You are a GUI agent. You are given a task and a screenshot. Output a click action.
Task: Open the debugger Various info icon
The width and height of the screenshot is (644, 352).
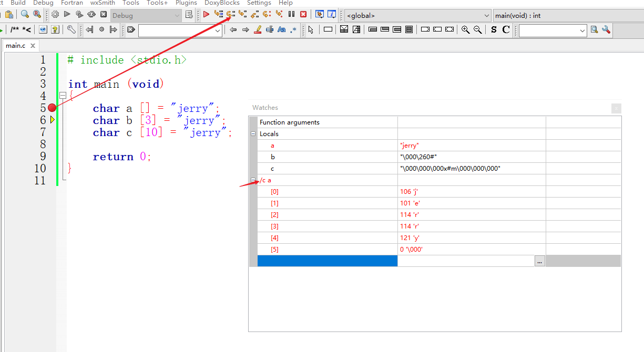[332, 15]
